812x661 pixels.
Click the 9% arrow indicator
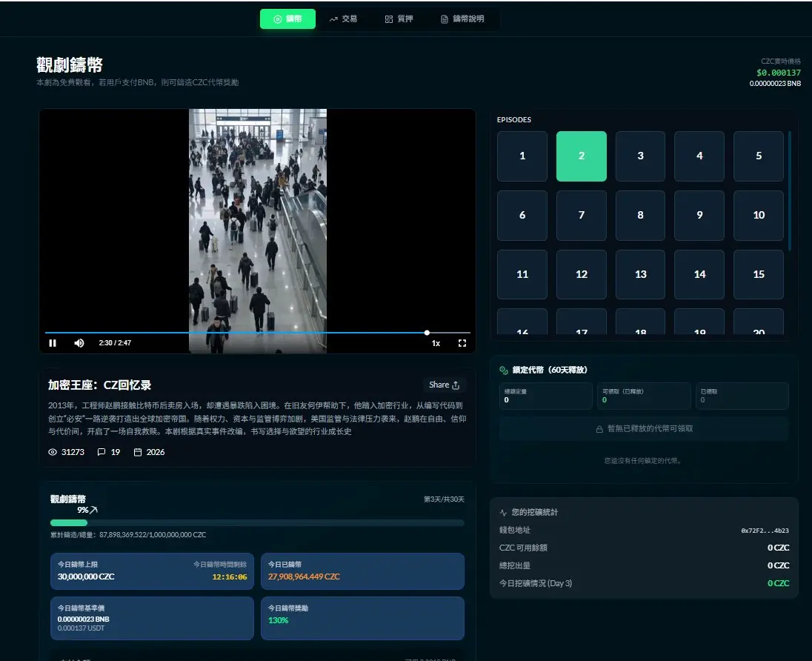coord(94,511)
